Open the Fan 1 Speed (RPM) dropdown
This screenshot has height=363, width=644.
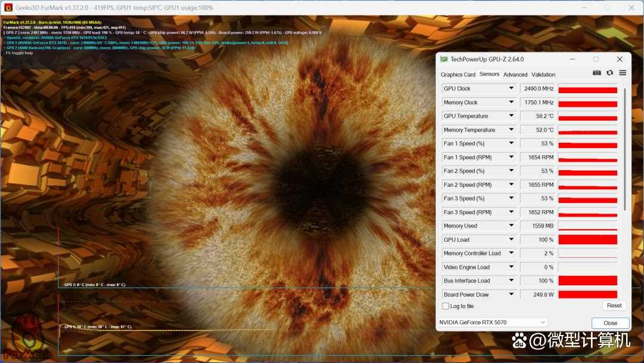512,157
